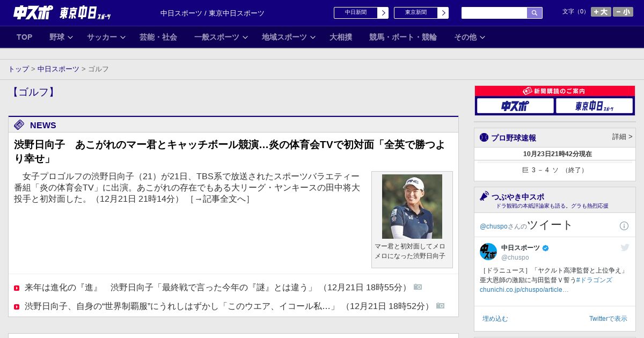
Task: Open プロ野球速報 title link
Action: pos(514,138)
